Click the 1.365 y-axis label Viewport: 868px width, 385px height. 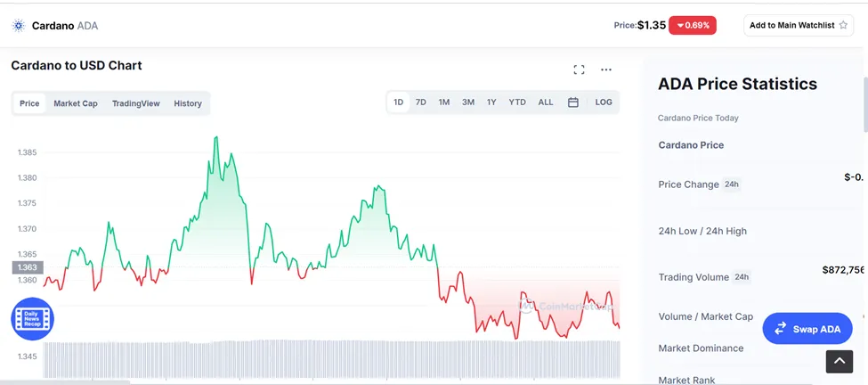pyautogui.click(x=25, y=254)
